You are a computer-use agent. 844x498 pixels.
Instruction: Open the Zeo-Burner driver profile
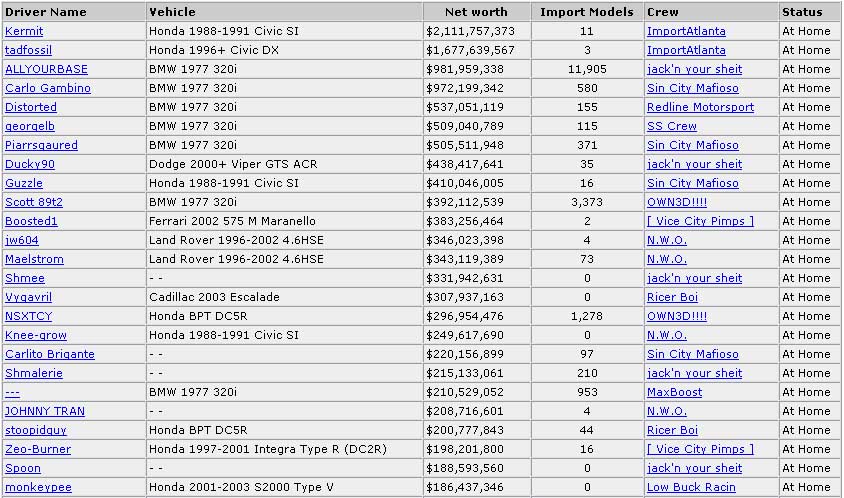point(38,449)
